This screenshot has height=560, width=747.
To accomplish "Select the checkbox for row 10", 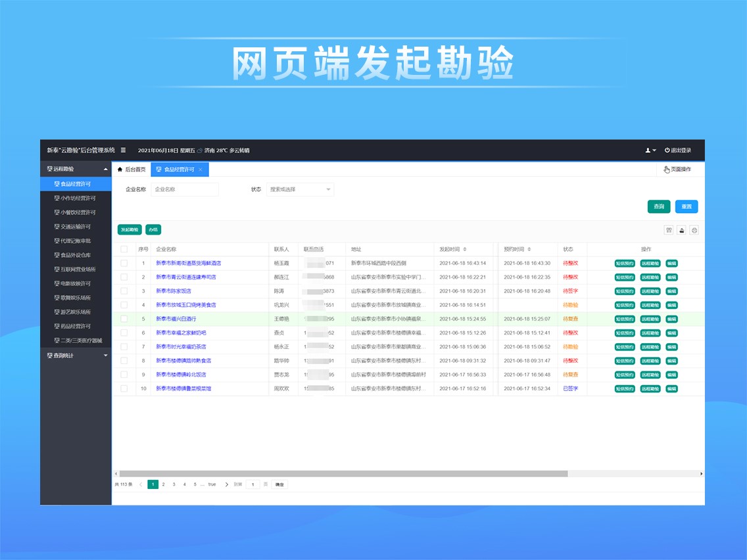I will coord(124,388).
